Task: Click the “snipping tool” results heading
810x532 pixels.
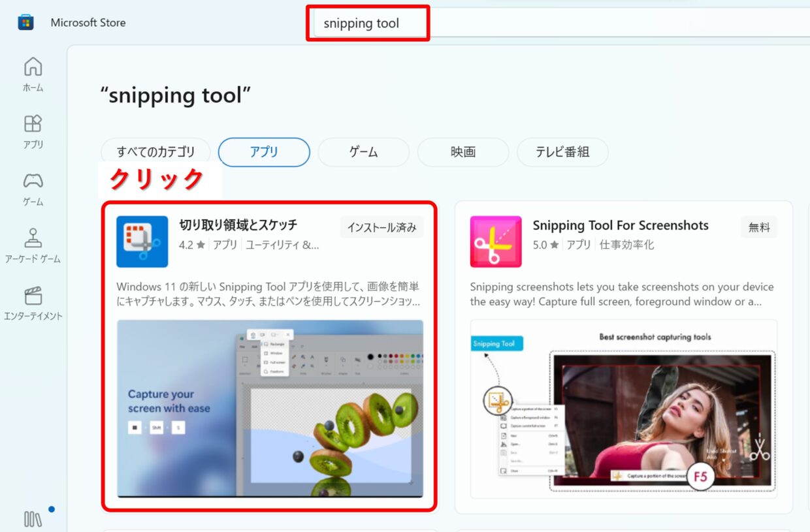Action: [175, 95]
